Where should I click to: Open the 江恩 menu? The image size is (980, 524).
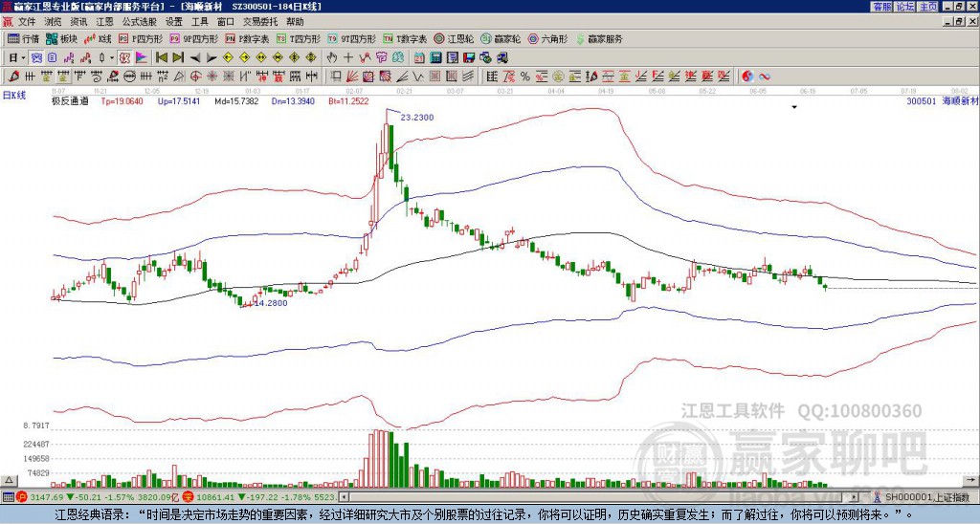coord(105,22)
